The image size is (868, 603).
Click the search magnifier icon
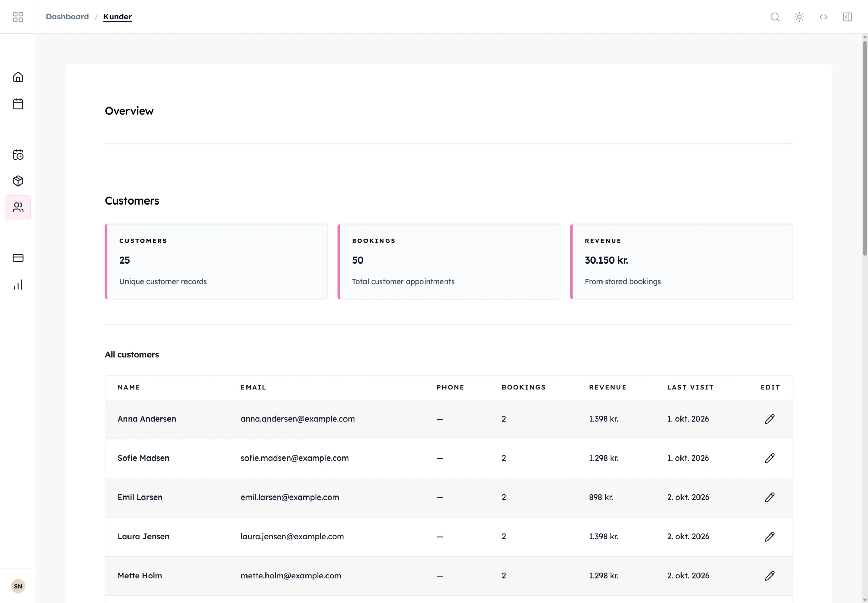pos(775,17)
